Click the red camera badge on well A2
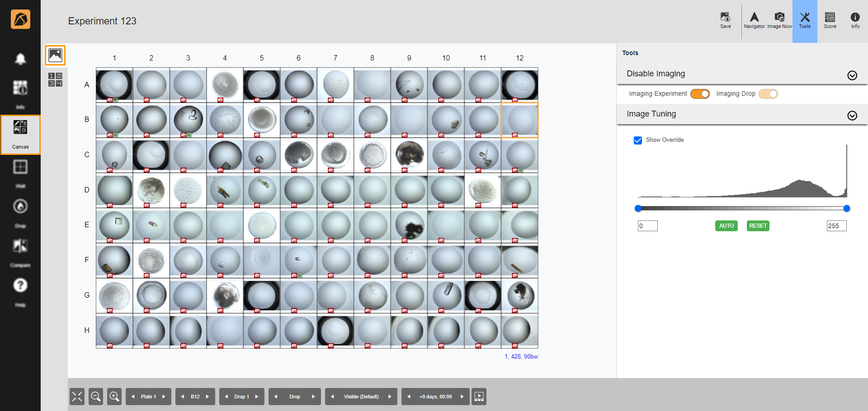The width and height of the screenshot is (868, 411). (146, 100)
